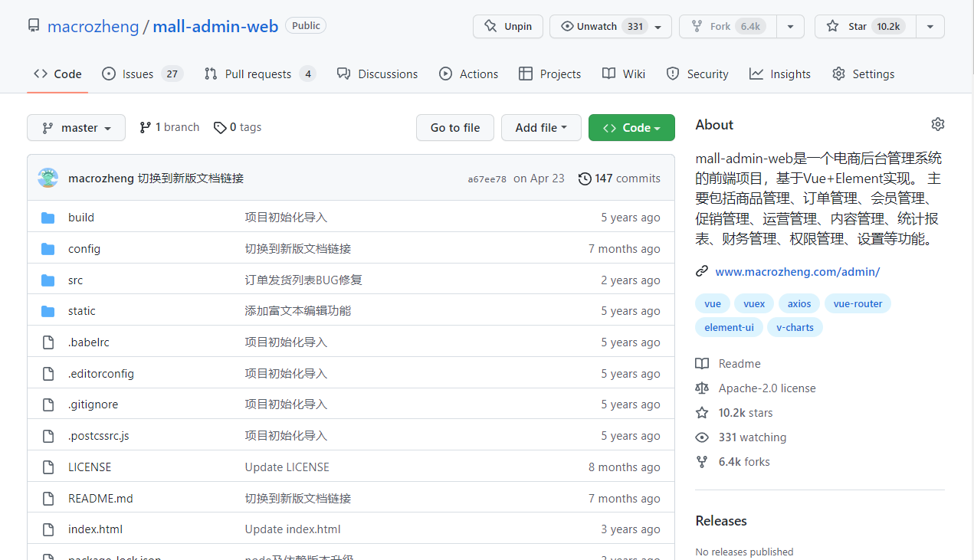
Task: Open 'Update LICENSE' commit message
Action: [287, 467]
